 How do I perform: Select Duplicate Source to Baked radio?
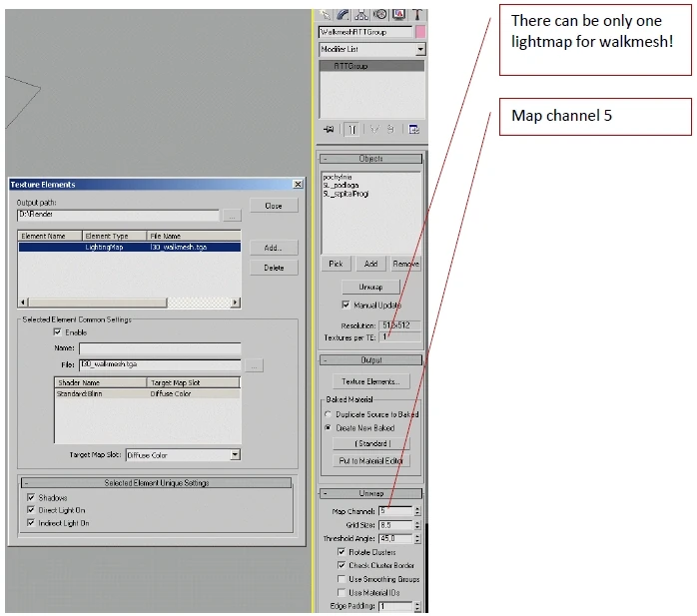pyautogui.click(x=329, y=414)
